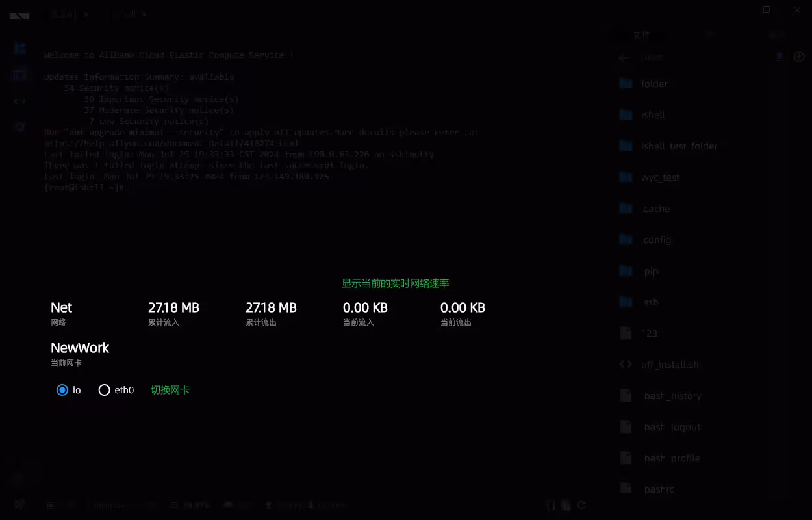Image resolution: width=812 pixels, height=520 pixels.
Task: Click the refresh icon in the status bar
Action: click(x=582, y=505)
